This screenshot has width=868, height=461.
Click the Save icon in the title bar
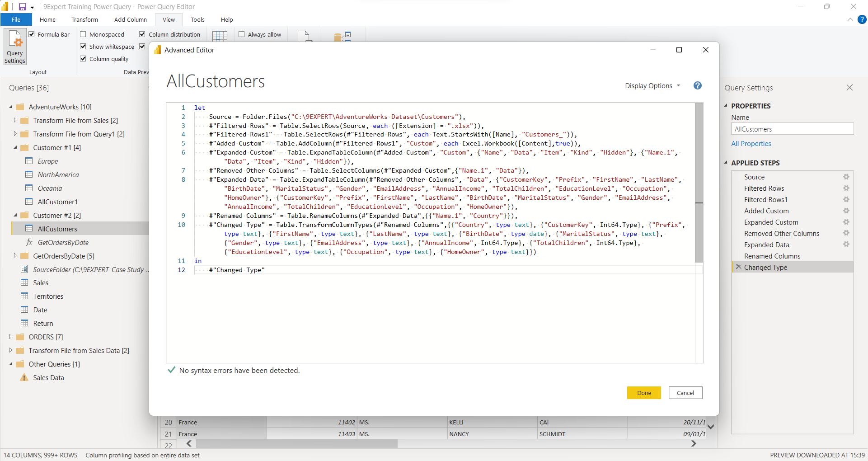click(x=22, y=6)
